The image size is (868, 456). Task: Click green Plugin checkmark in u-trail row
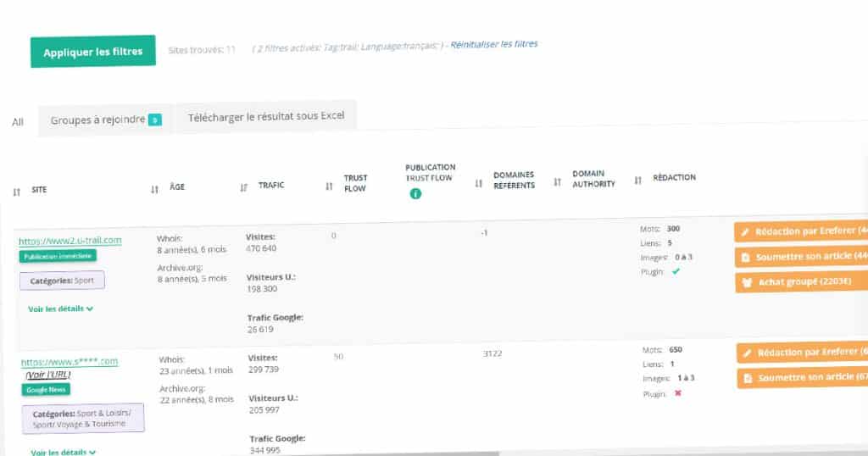(x=676, y=271)
